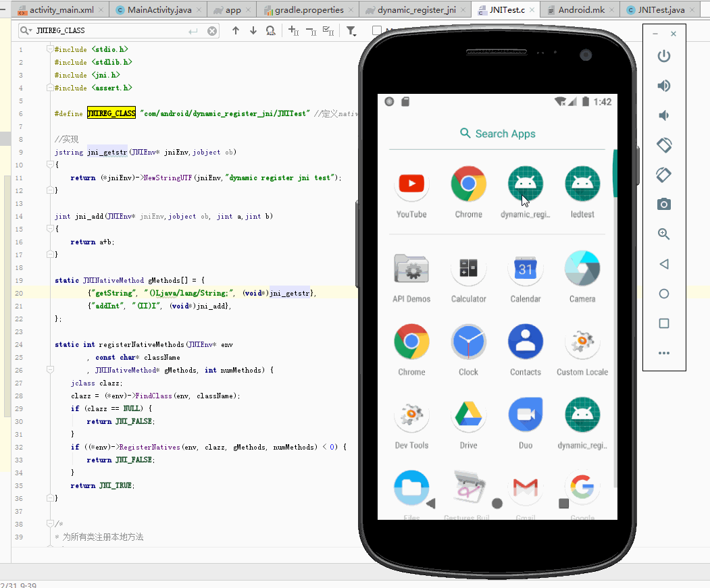Click the emulator back triangle button
This screenshot has height=588, width=710.
tap(664, 264)
